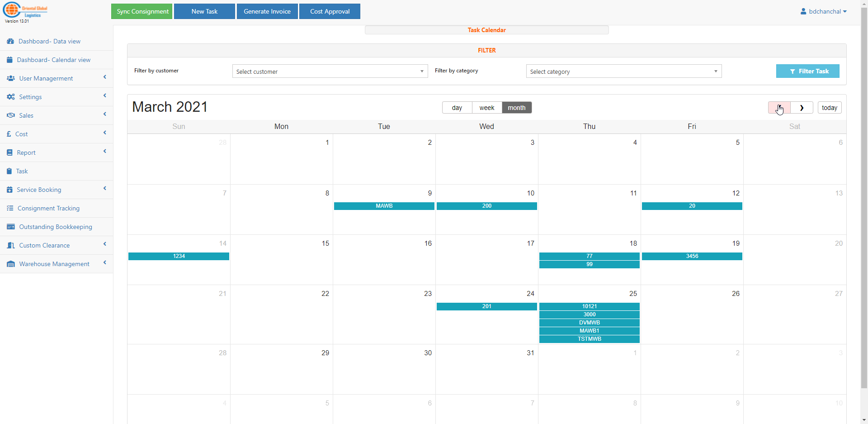Open the bdchanchal user menu
The width and height of the screenshot is (868, 424).
(x=823, y=11)
